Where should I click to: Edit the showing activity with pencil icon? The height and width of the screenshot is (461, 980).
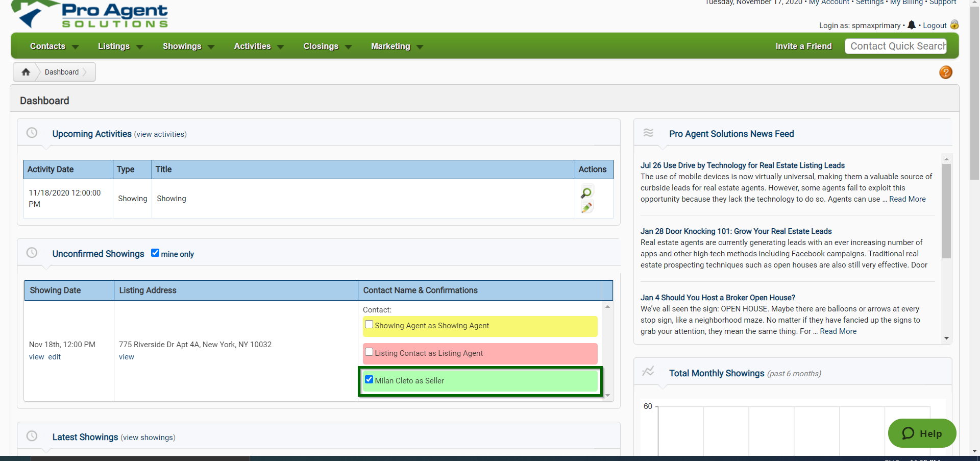coord(586,207)
